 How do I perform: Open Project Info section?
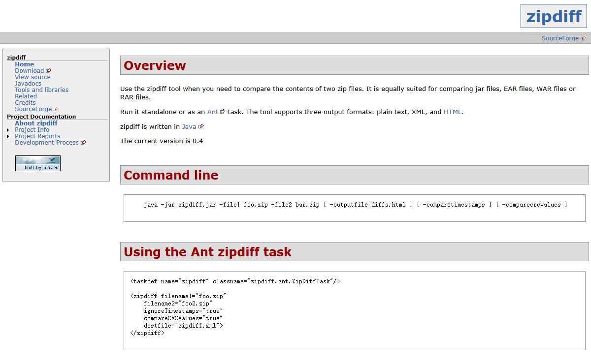[x=32, y=130]
